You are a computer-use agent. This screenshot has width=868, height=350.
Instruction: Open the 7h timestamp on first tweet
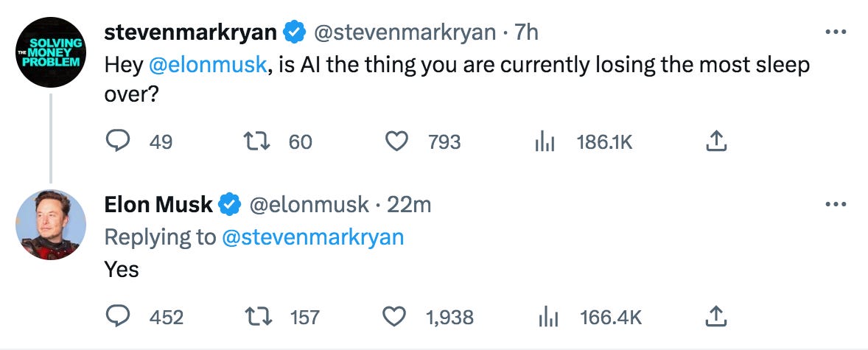pyautogui.click(x=526, y=32)
